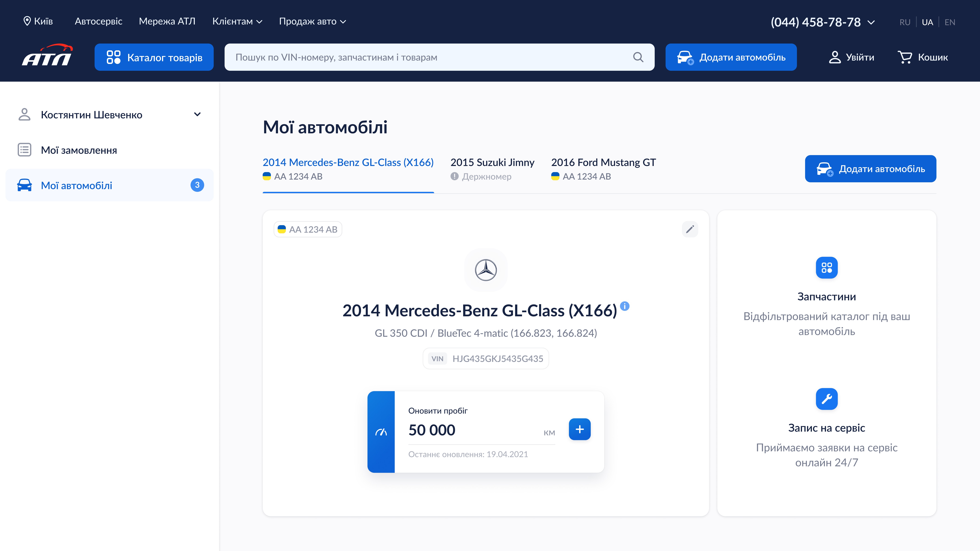This screenshot has height=551, width=980.
Task: Click the ATL logo in the header
Action: tap(47, 55)
